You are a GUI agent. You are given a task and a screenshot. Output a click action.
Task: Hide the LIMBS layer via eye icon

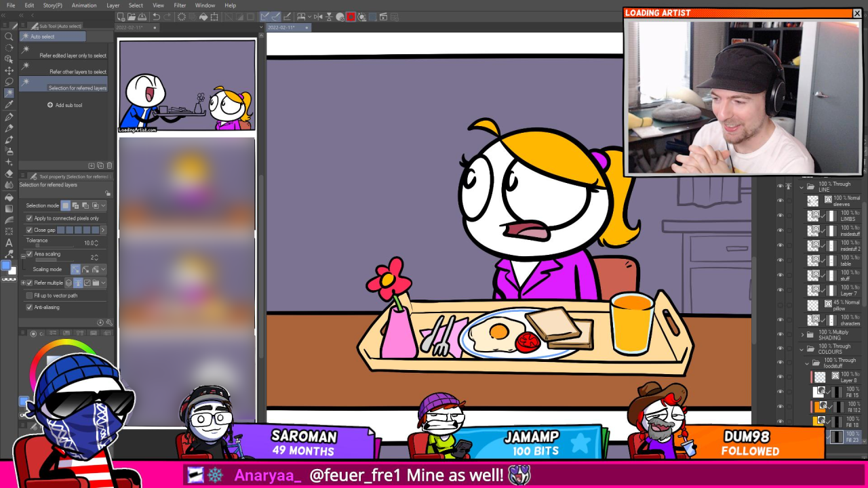(x=780, y=216)
